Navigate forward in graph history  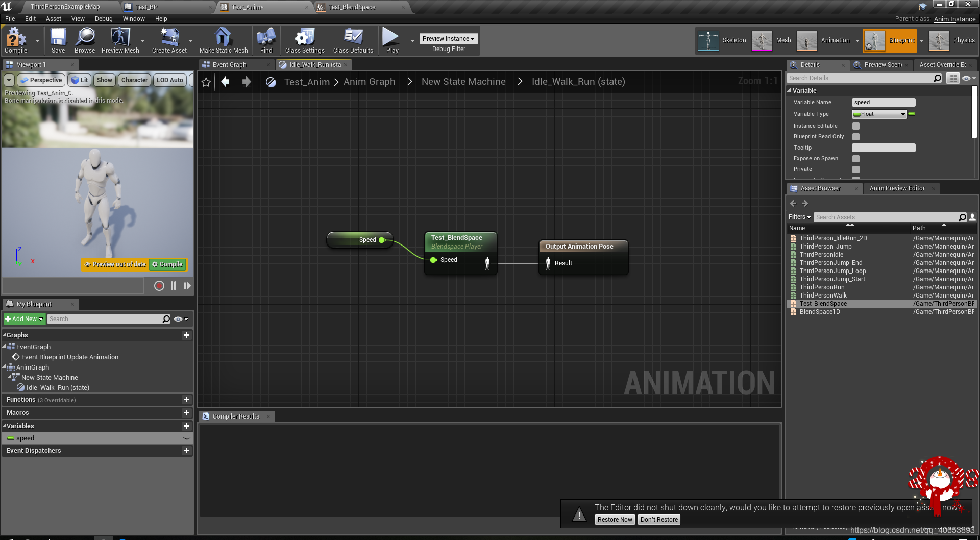[x=247, y=82]
